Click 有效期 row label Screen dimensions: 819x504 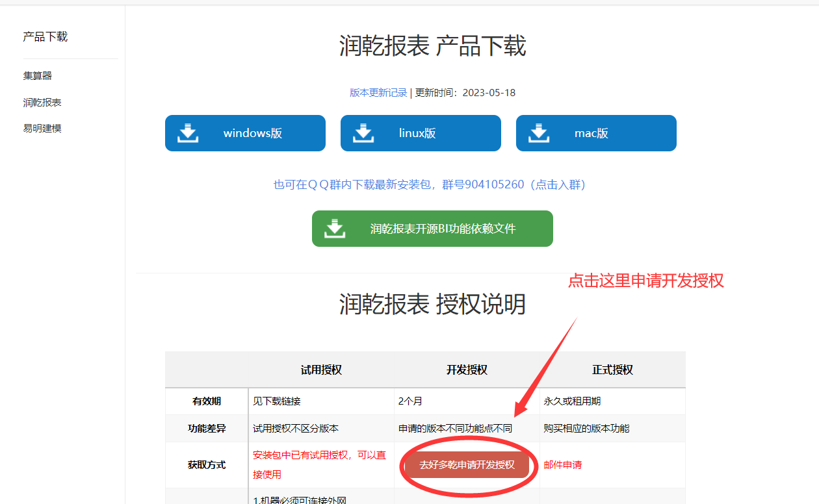tap(207, 401)
